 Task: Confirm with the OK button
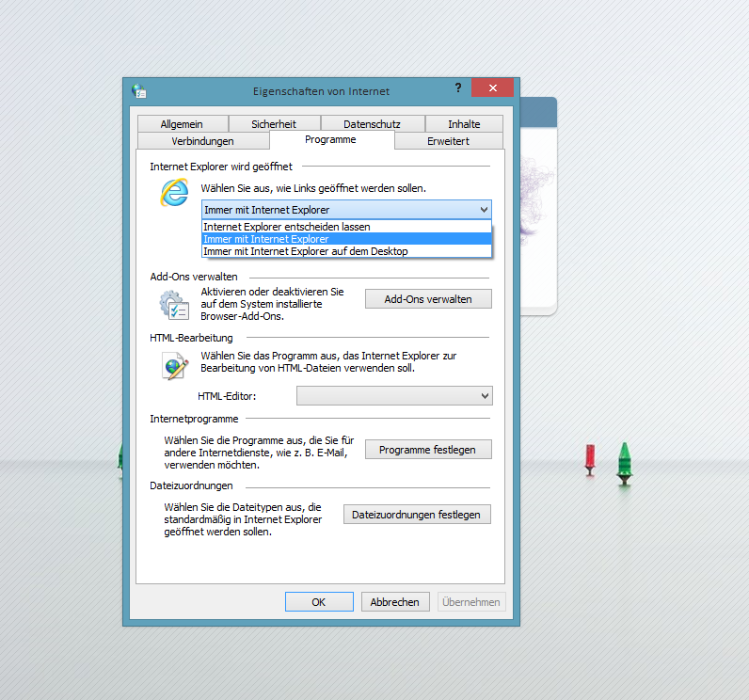319,602
